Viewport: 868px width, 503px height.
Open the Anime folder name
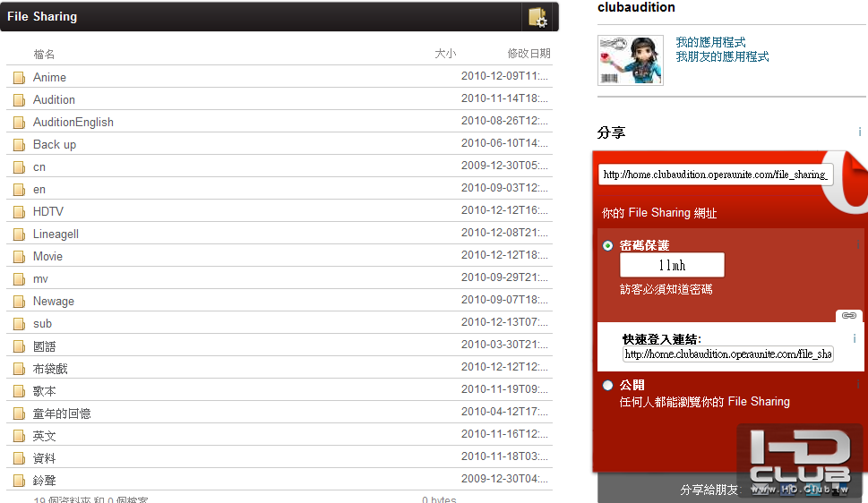[x=49, y=78]
